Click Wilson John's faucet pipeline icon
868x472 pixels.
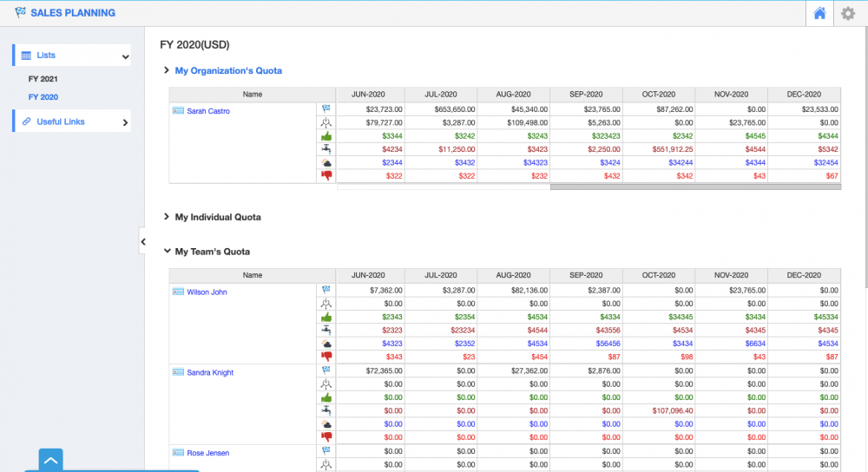[x=326, y=331]
